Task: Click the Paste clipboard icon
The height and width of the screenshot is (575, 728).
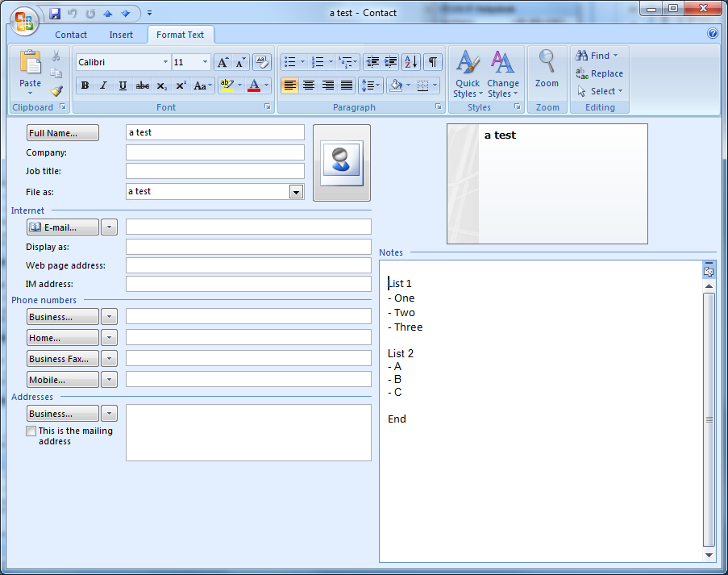Action: tap(30, 62)
